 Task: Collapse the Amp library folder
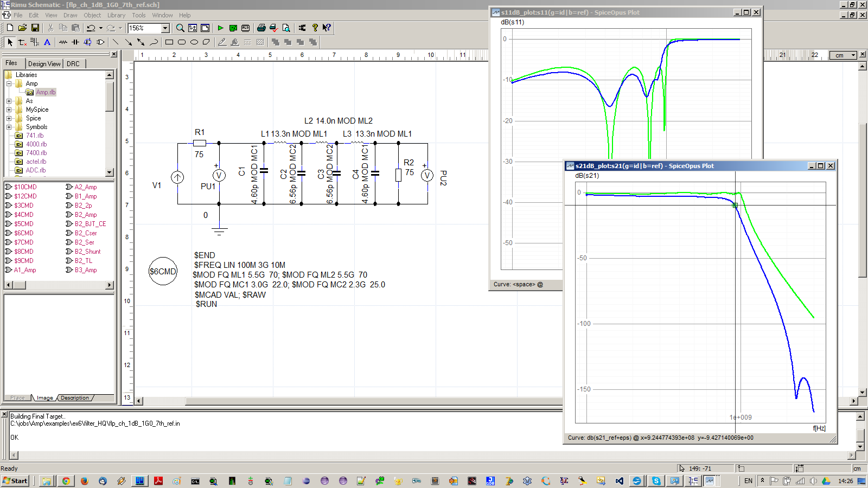pyautogui.click(x=9, y=84)
